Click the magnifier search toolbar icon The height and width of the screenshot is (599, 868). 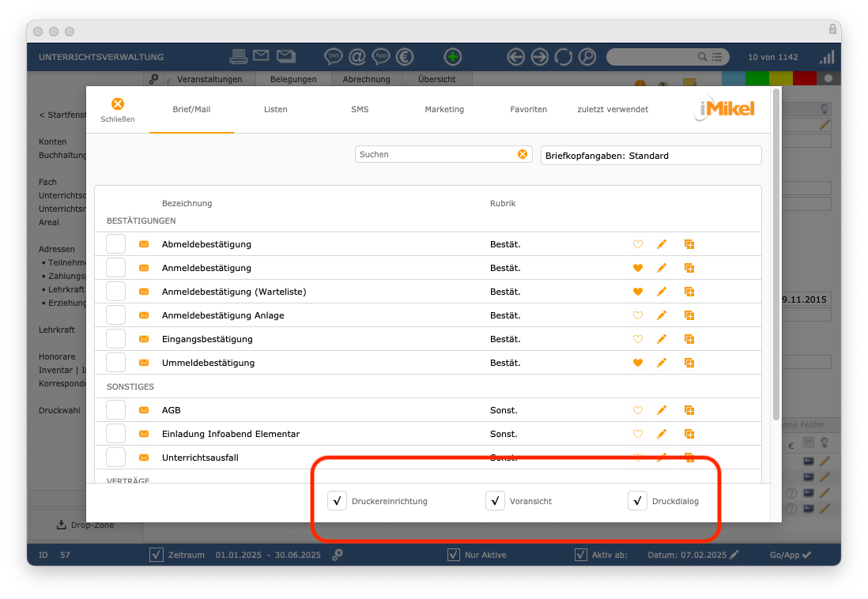click(587, 56)
